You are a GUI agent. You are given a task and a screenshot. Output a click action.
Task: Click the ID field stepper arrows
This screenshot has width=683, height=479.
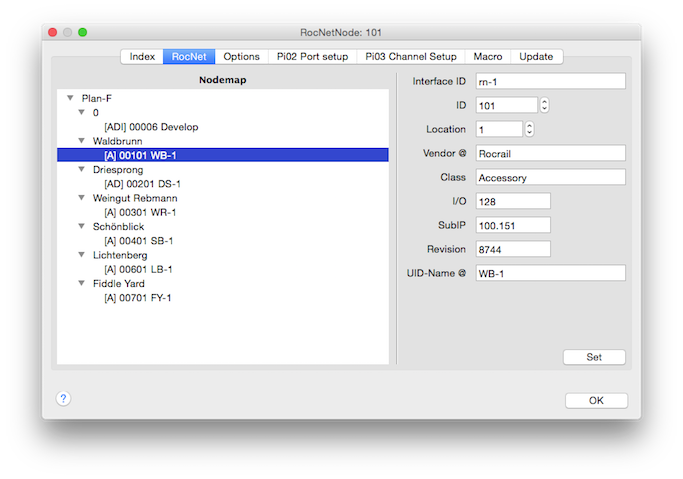pyautogui.click(x=544, y=105)
